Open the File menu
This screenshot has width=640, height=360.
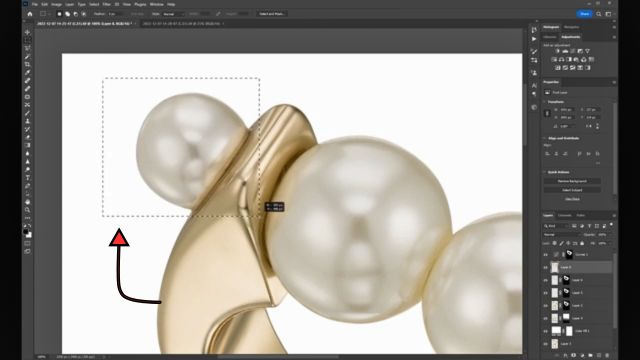tap(35, 4)
